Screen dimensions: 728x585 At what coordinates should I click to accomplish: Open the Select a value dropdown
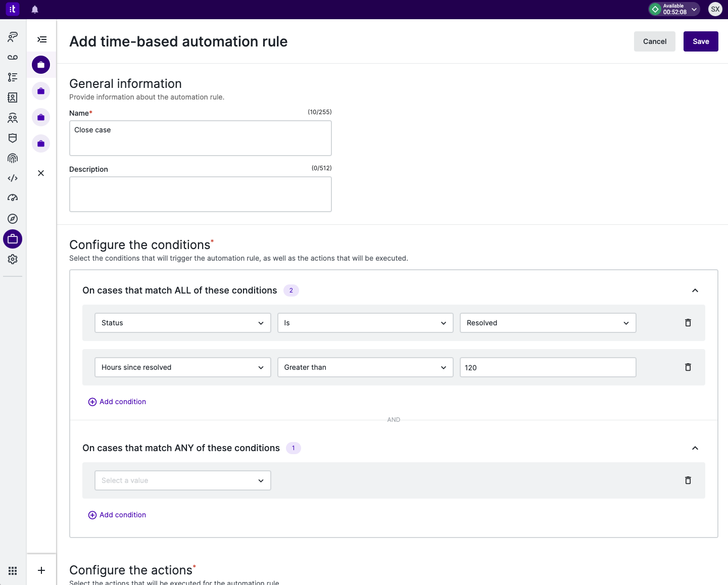pyautogui.click(x=182, y=480)
